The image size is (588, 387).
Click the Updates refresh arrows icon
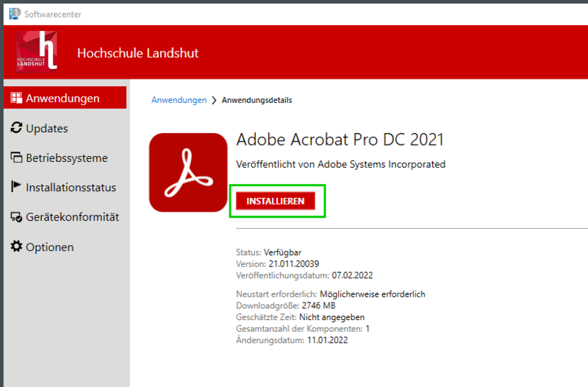click(16, 128)
